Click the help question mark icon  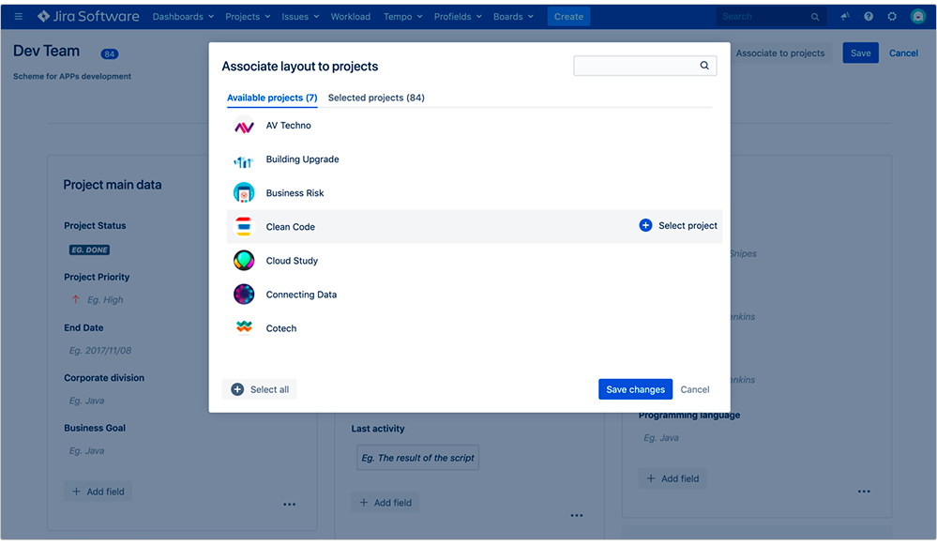click(868, 16)
